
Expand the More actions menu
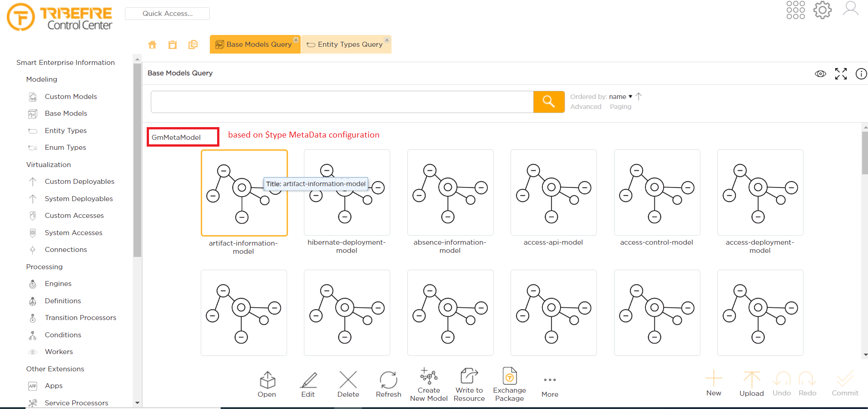coord(550,380)
